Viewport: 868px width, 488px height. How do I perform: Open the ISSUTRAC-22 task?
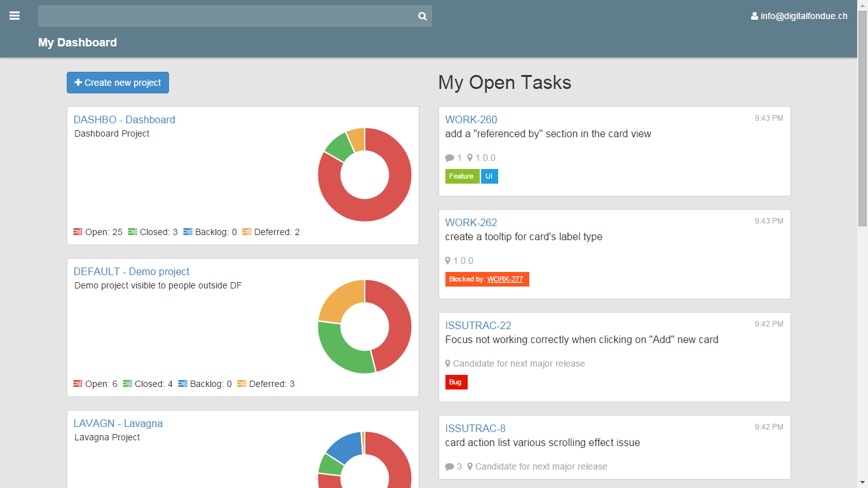(x=478, y=325)
